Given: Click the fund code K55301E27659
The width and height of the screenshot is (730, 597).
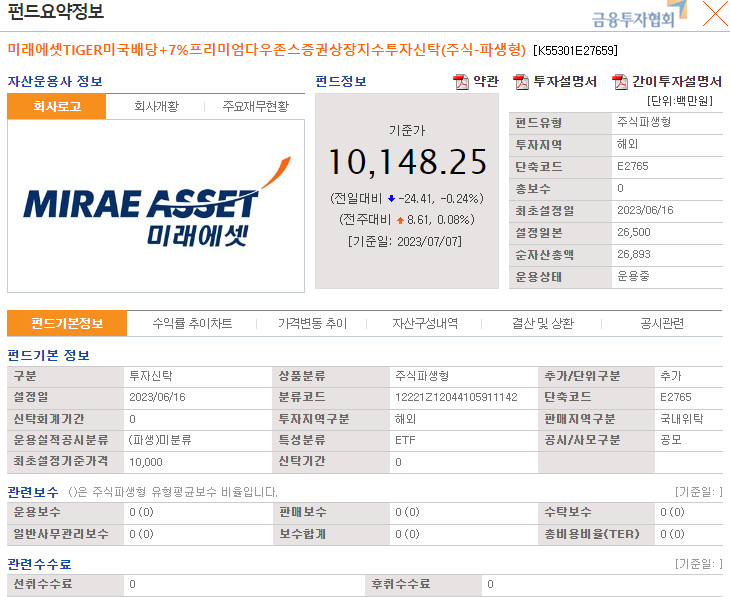Looking at the screenshot, I should coord(575,50).
